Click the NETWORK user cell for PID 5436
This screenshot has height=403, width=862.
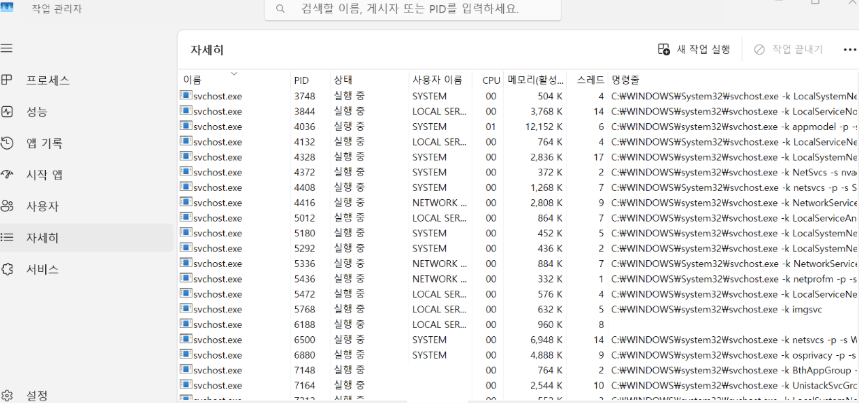pyautogui.click(x=439, y=279)
